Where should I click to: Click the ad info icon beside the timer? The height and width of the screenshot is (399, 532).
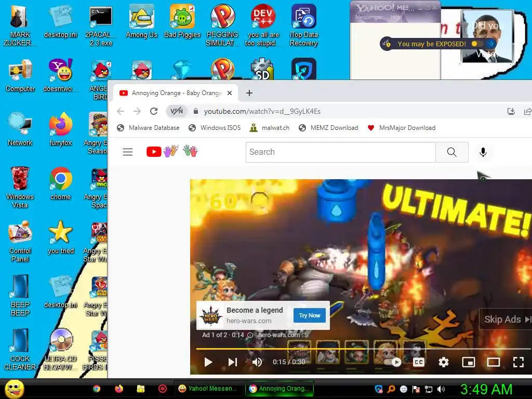[250, 335]
